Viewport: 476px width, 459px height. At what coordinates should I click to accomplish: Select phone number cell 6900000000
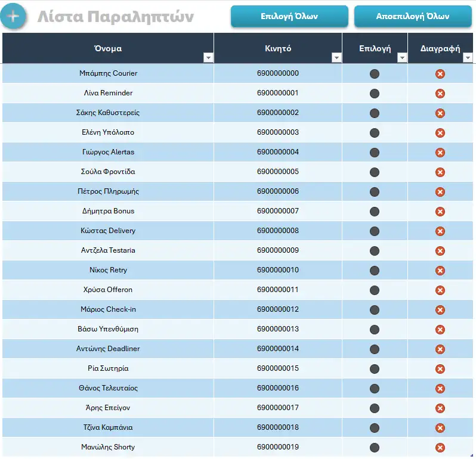click(278, 73)
